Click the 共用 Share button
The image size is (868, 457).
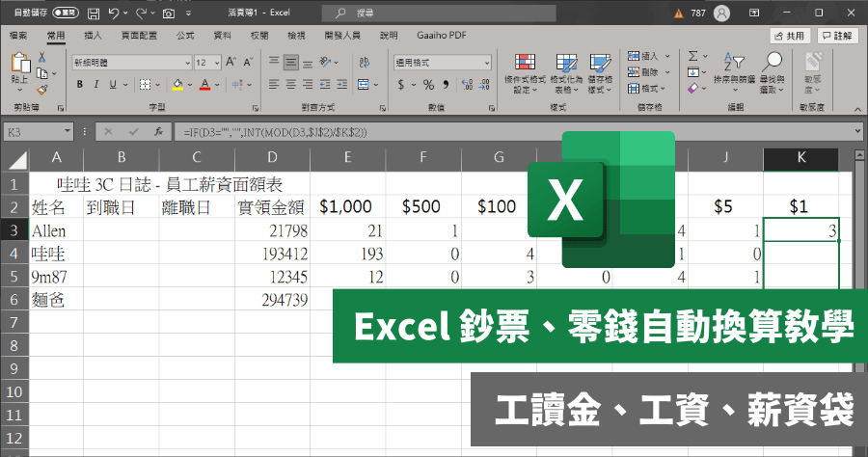tap(790, 36)
